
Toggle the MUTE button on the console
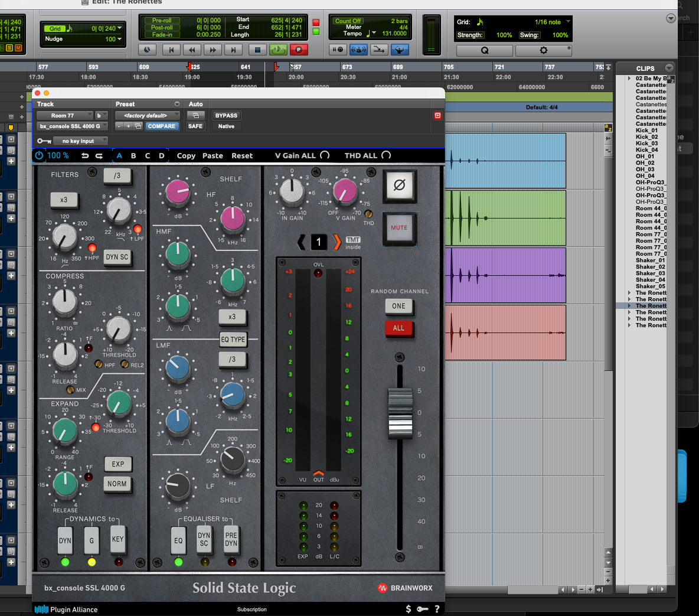[400, 227]
